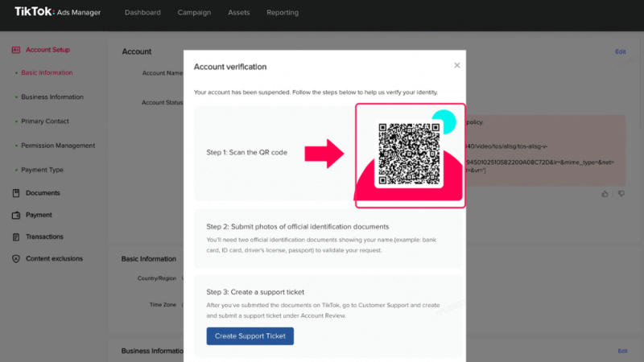Click the Create Support Ticket button

point(250,335)
